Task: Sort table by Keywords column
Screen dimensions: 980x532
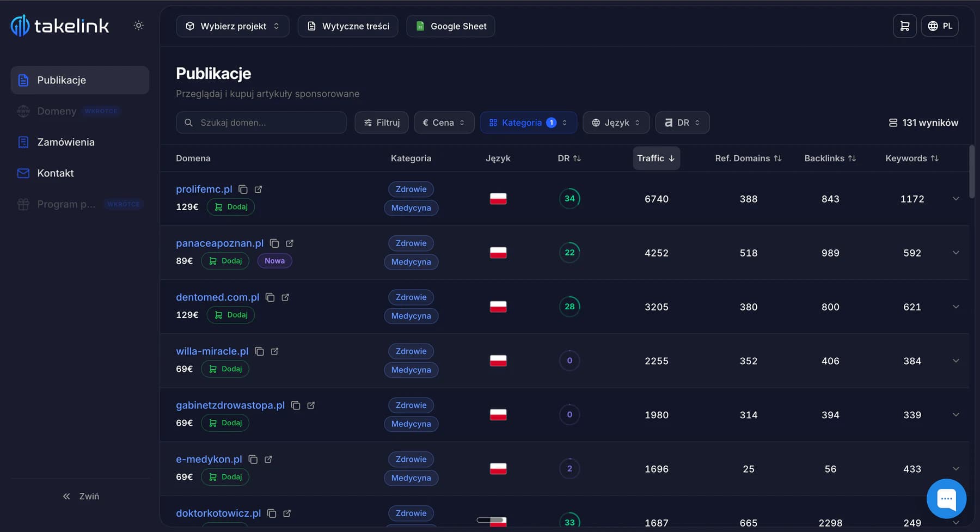Action: click(x=912, y=158)
